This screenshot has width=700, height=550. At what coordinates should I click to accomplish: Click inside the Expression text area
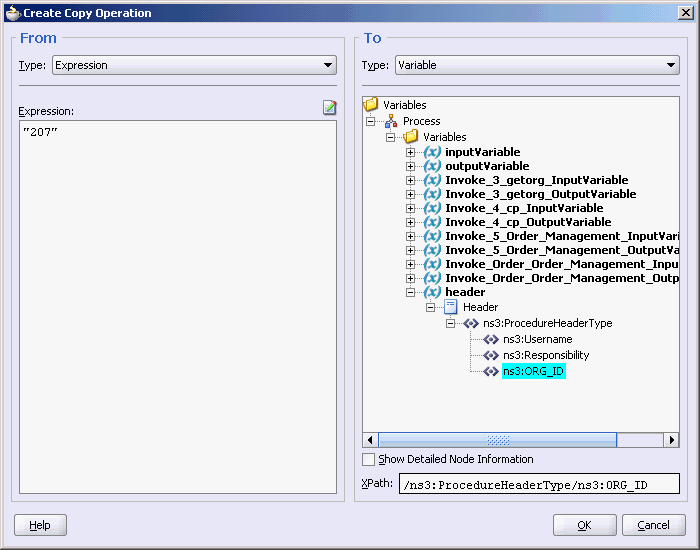[178, 307]
